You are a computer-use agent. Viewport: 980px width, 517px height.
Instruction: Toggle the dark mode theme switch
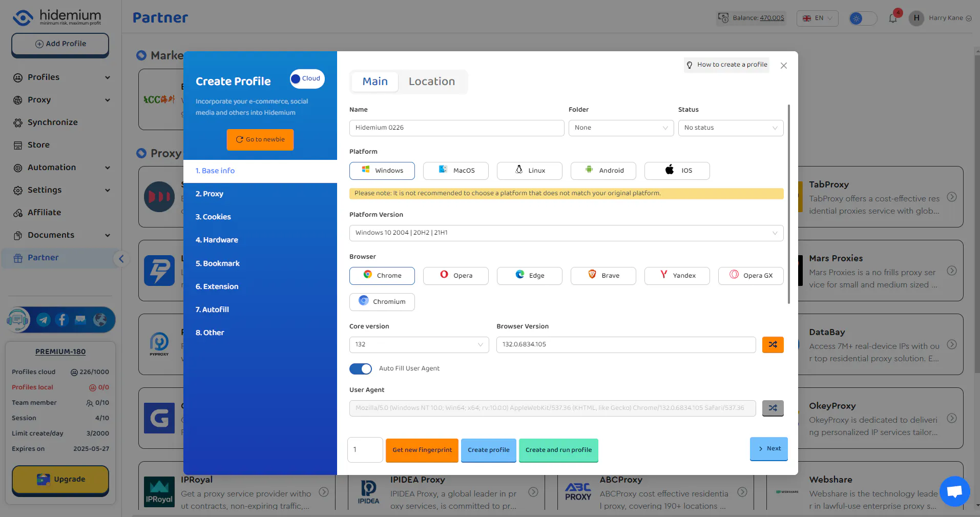(x=863, y=18)
